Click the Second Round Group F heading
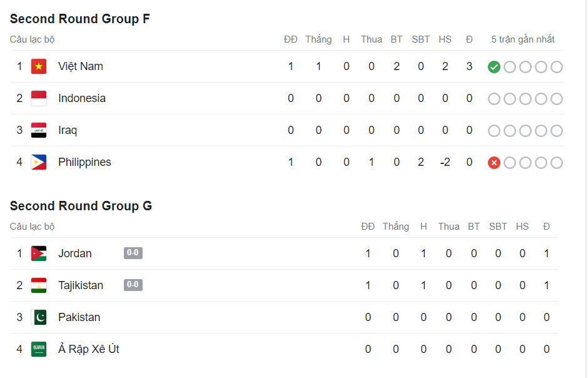 click(80, 19)
